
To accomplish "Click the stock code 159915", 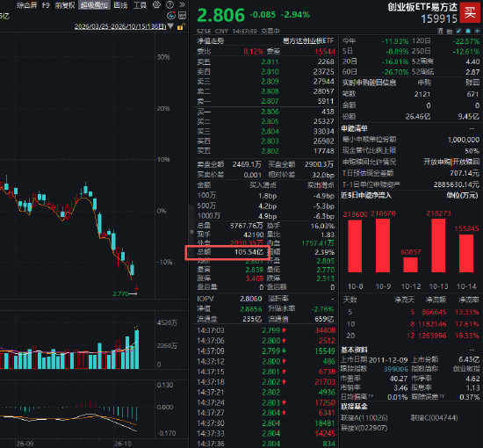I will point(439,19).
